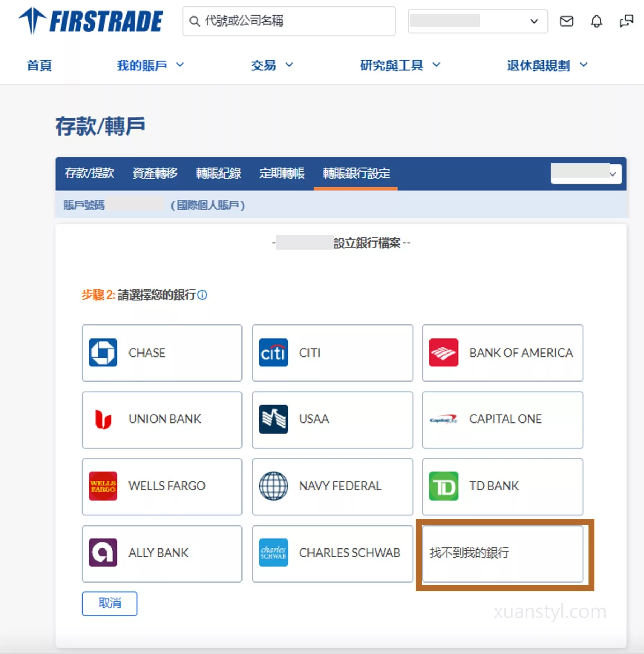The width and height of the screenshot is (644, 654).
Task: Select the CHASE bank label
Action: tap(147, 353)
